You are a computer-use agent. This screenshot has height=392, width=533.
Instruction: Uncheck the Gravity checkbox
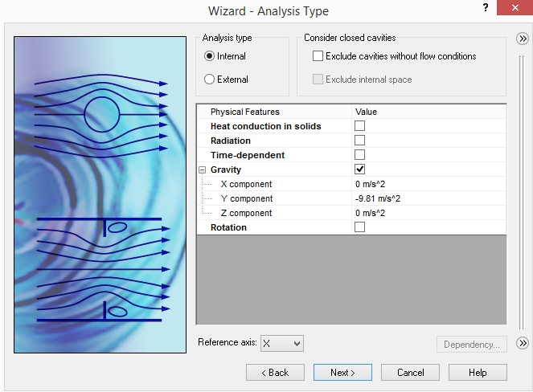359,169
